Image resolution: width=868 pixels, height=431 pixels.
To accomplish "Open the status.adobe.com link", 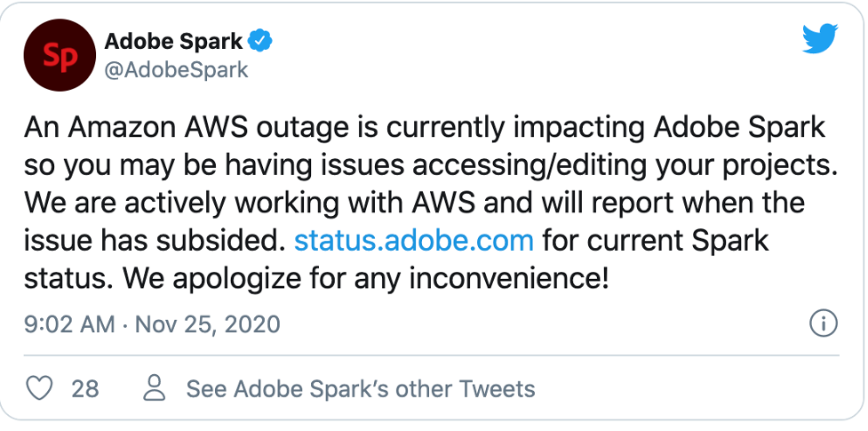I will (413, 240).
